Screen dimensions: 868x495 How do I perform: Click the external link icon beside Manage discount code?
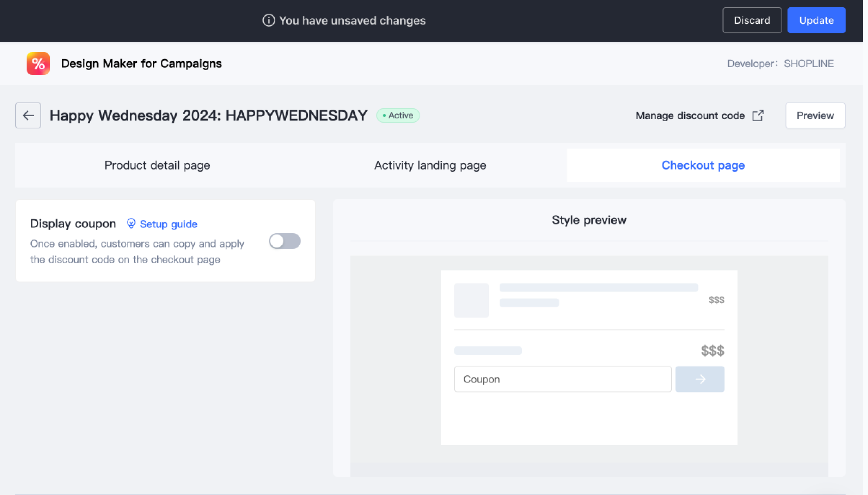point(758,115)
